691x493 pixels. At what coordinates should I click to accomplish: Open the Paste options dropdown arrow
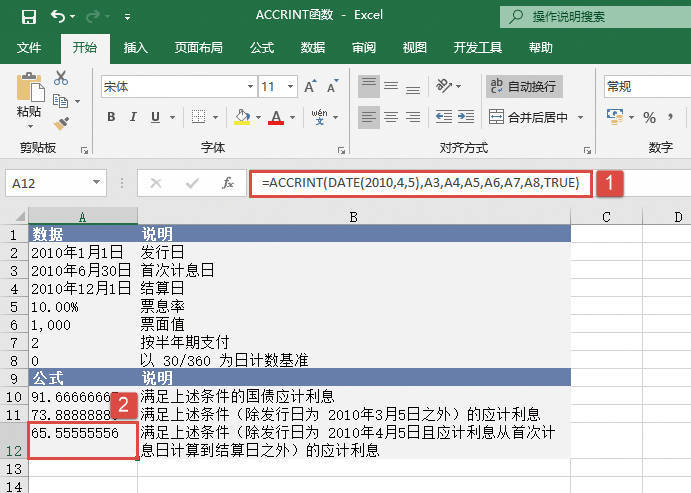tap(30, 126)
